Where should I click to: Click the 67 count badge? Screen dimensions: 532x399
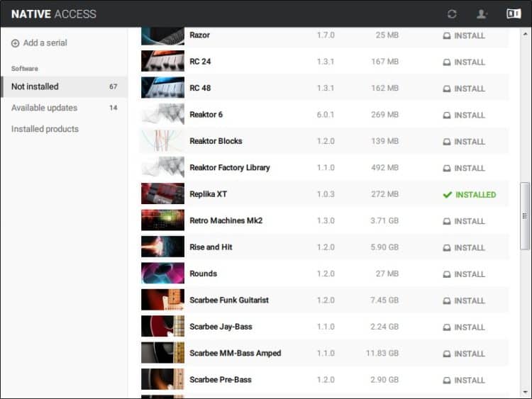[113, 86]
